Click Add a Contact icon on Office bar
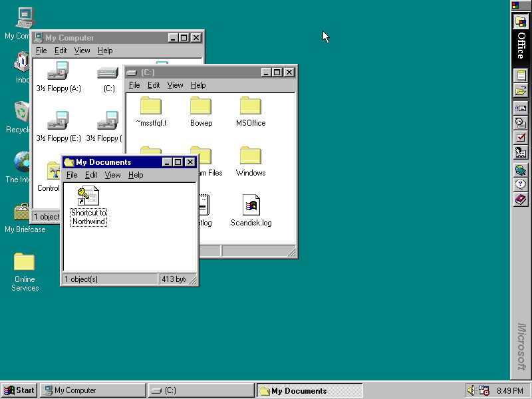 click(x=521, y=152)
